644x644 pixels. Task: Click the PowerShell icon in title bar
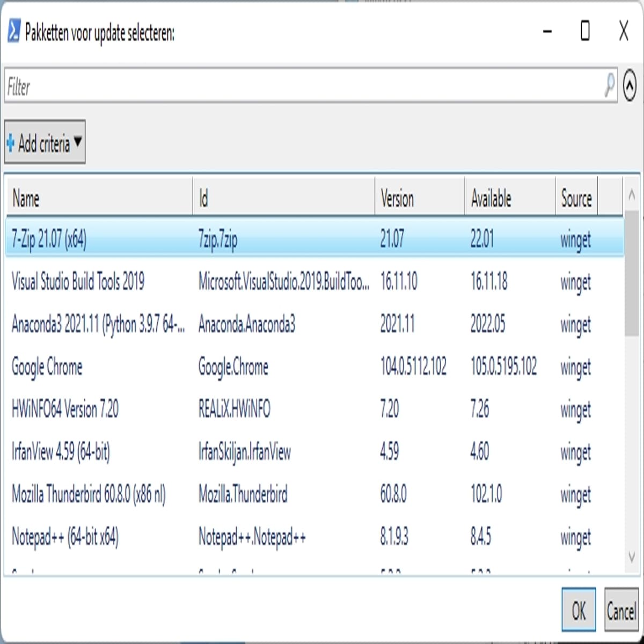(x=14, y=31)
